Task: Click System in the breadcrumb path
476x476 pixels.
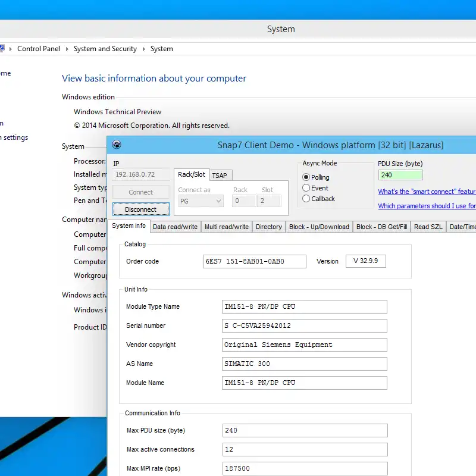Action: 161,49
